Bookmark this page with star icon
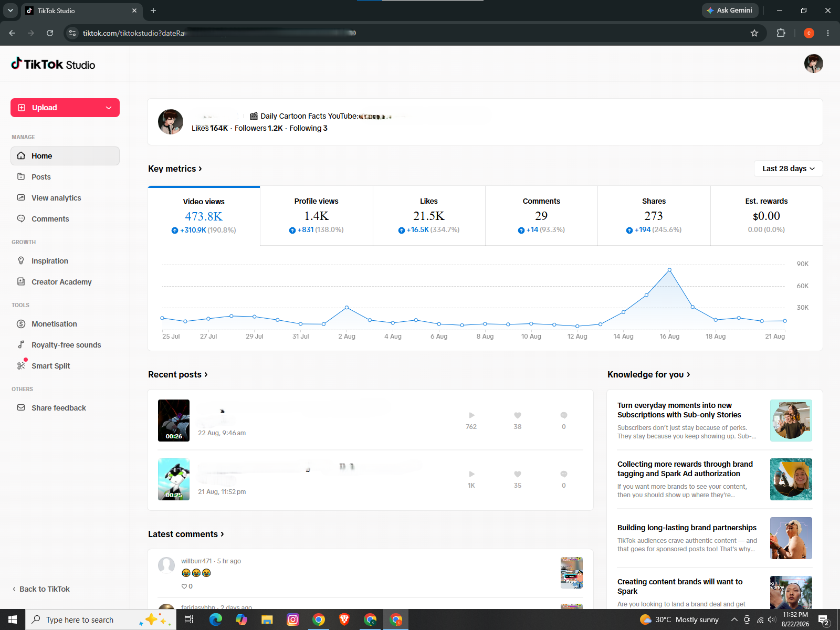 (x=754, y=33)
